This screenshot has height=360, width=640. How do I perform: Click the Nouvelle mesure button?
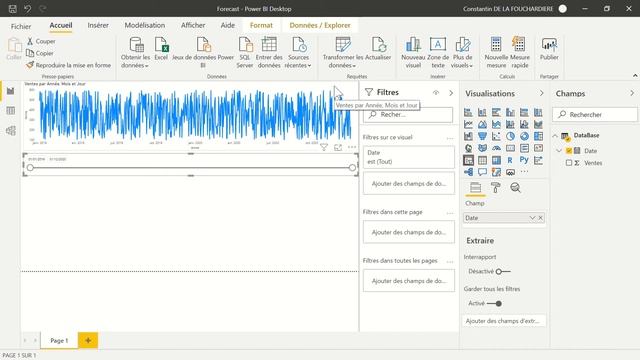tap(496, 53)
